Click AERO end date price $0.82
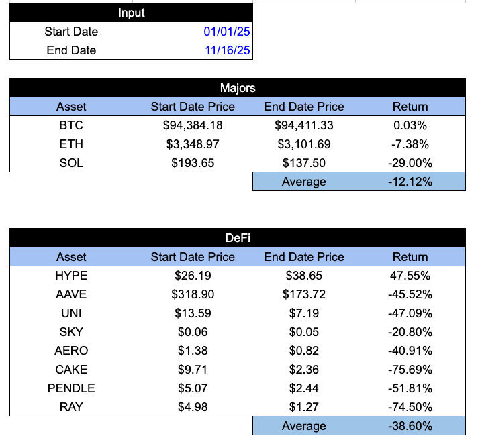The width and height of the screenshot is (478, 448). point(304,351)
